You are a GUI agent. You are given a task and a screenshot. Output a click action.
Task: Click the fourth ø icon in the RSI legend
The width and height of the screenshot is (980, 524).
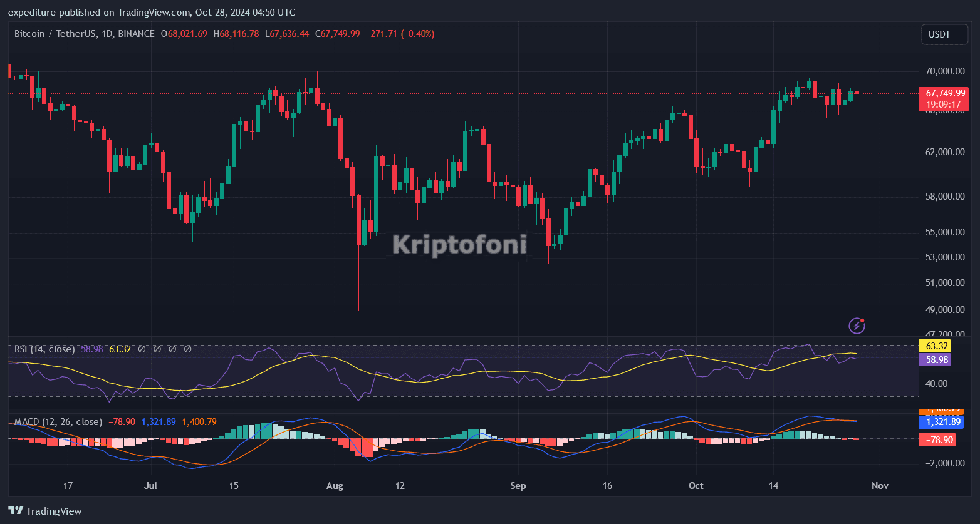(187, 349)
